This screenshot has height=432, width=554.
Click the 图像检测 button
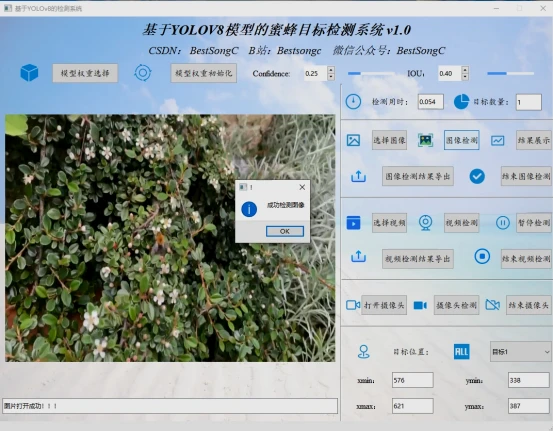click(461, 140)
